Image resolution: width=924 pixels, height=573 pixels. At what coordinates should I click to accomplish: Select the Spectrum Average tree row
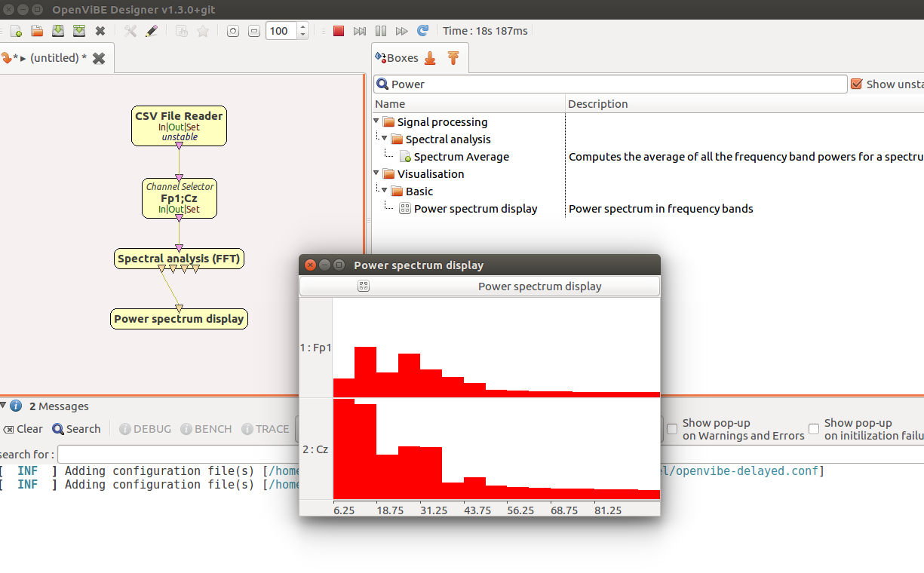point(648,157)
